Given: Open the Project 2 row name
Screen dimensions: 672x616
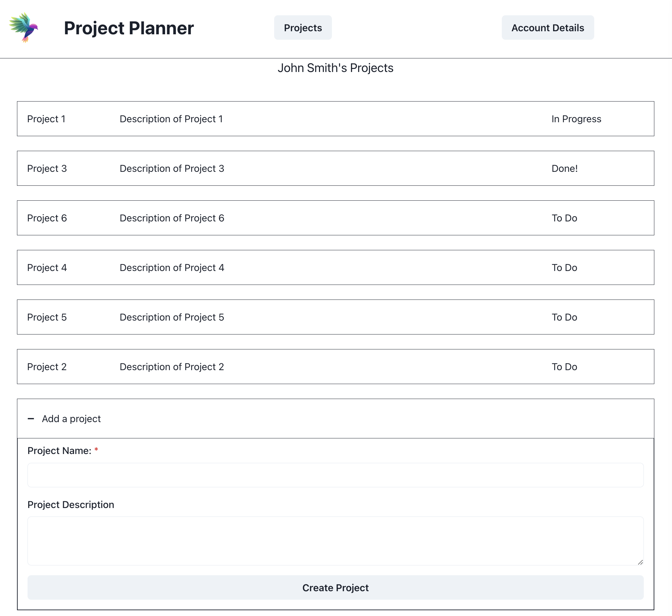Looking at the screenshot, I should [47, 367].
